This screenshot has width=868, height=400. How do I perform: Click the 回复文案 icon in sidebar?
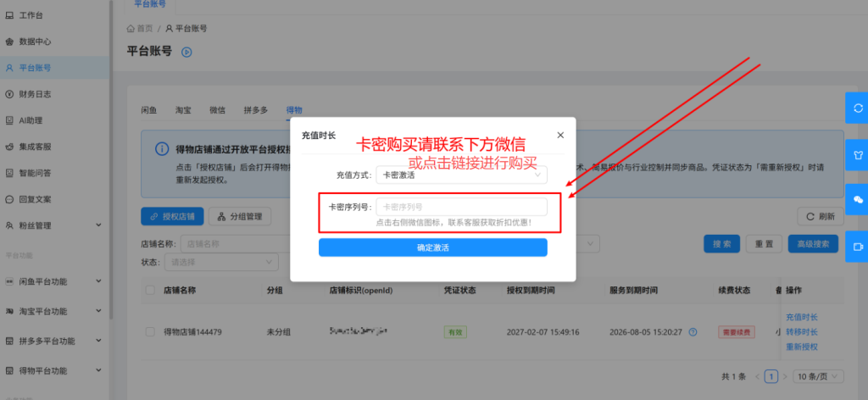coord(9,199)
